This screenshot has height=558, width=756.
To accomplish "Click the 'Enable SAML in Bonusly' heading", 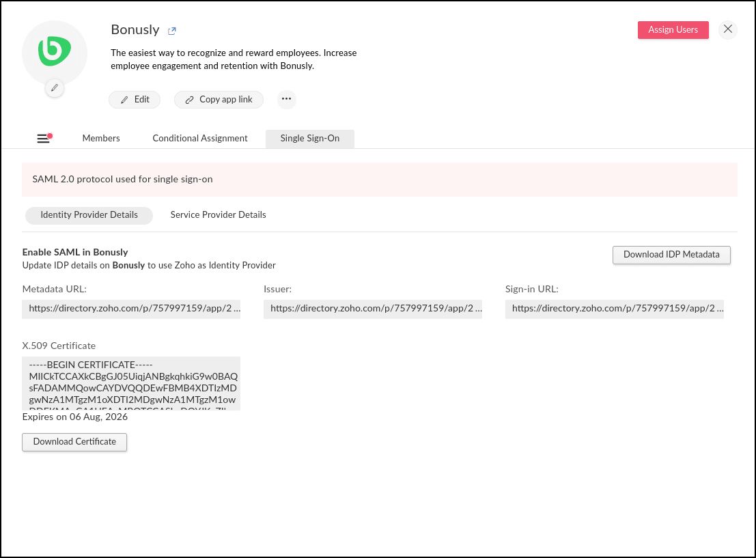I will (75, 252).
